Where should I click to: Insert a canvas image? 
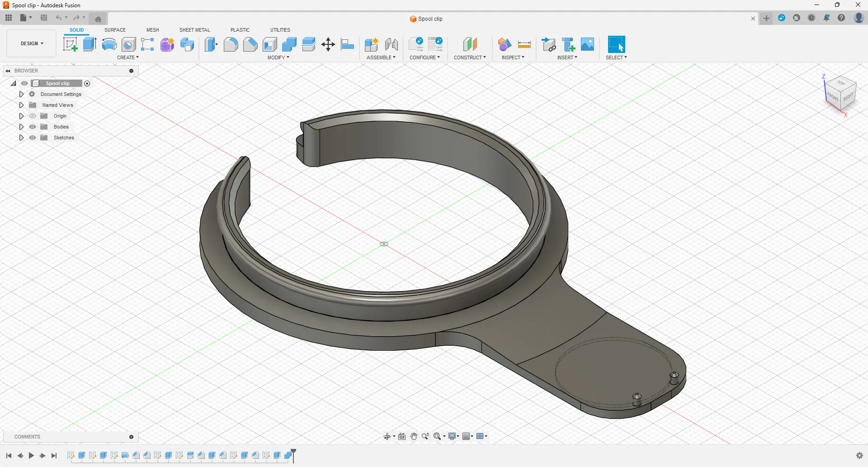pyautogui.click(x=587, y=44)
